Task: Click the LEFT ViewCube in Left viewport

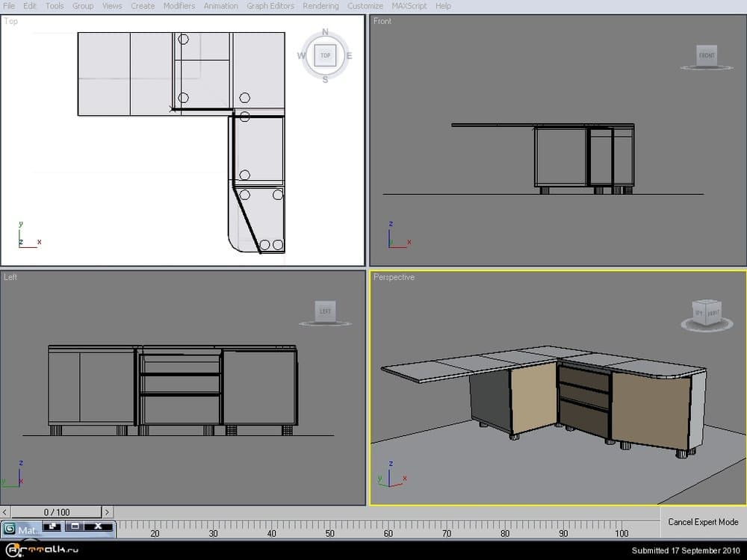Action: [x=325, y=311]
